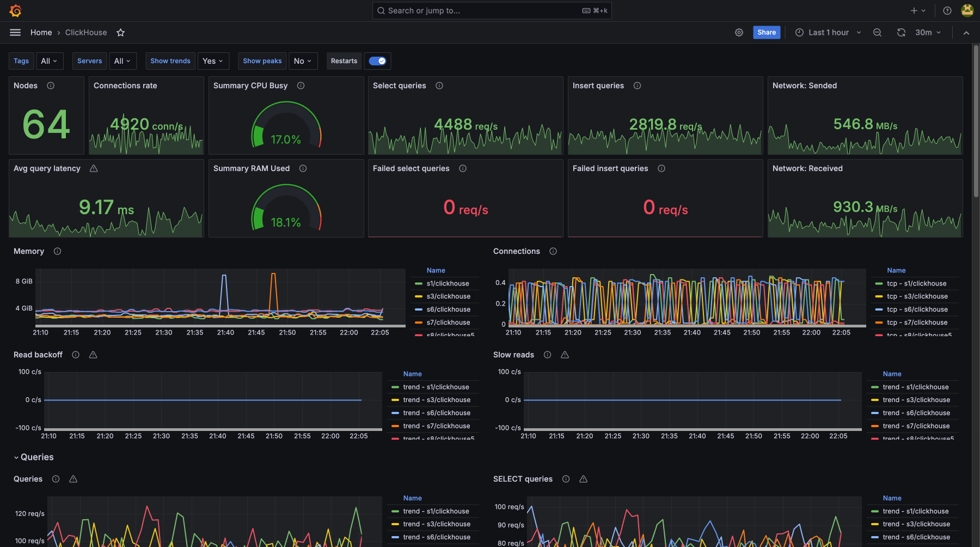The width and height of the screenshot is (980, 547).
Task: Open the help question mark icon
Action: pyautogui.click(x=947, y=11)
